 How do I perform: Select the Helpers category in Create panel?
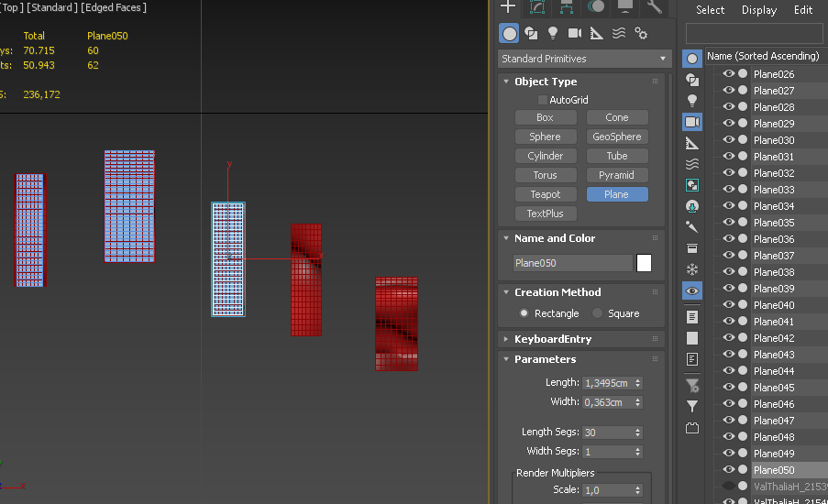pyautogui.click(x=597, y=33)
